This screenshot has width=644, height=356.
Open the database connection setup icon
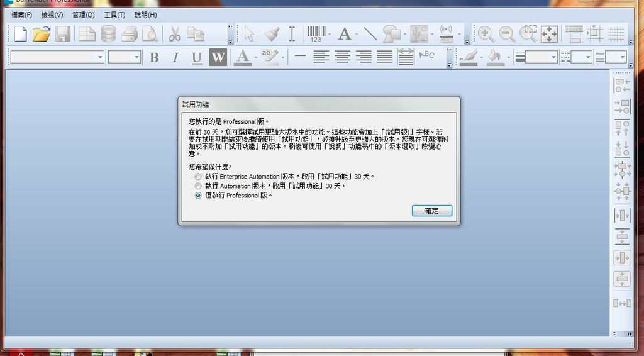108,34
